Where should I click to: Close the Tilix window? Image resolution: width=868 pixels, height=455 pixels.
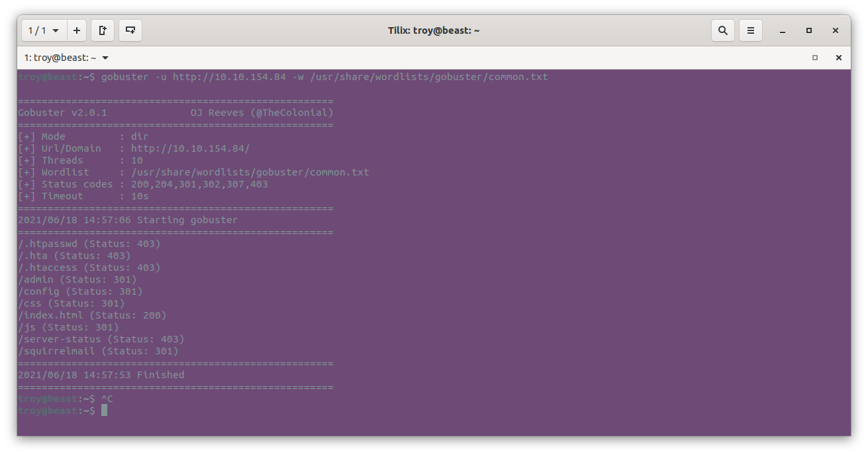click(x=836, y=30)
